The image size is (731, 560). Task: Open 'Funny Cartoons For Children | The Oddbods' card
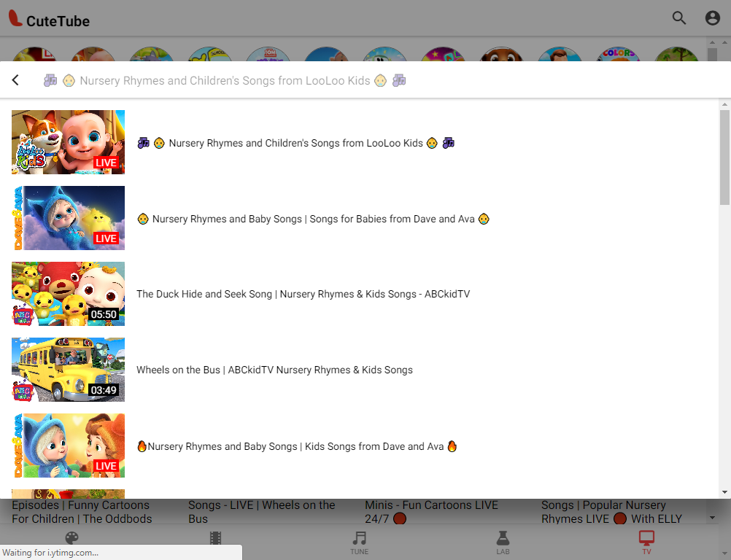click(82, 512)
